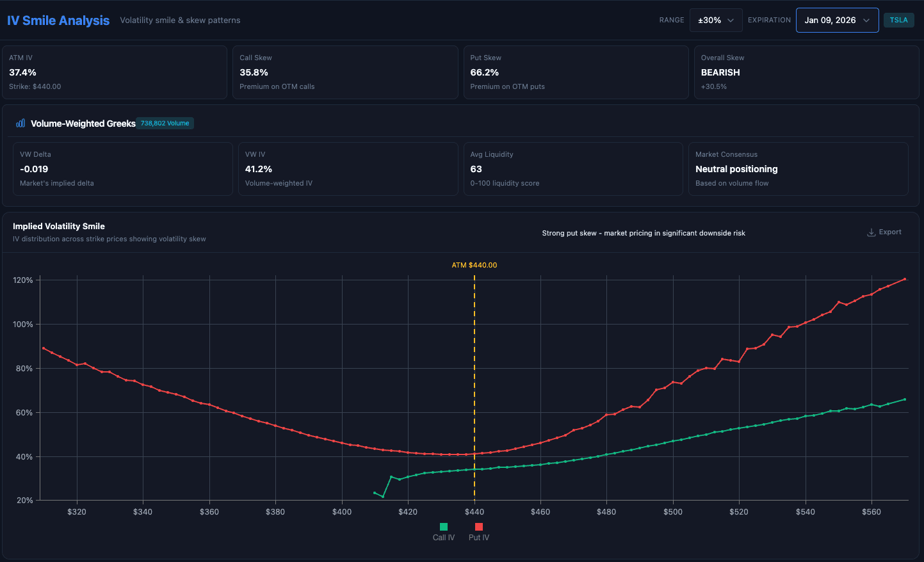This screenshot has height=562, width=924.
Task: Click the +30.5% skew figure
Action: click(x=714, y=86)
